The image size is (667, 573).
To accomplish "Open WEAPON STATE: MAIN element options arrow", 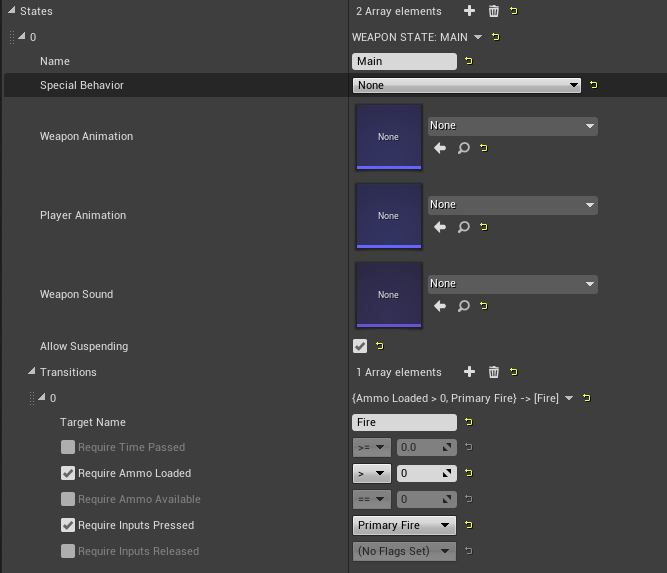I will [478, 37].
